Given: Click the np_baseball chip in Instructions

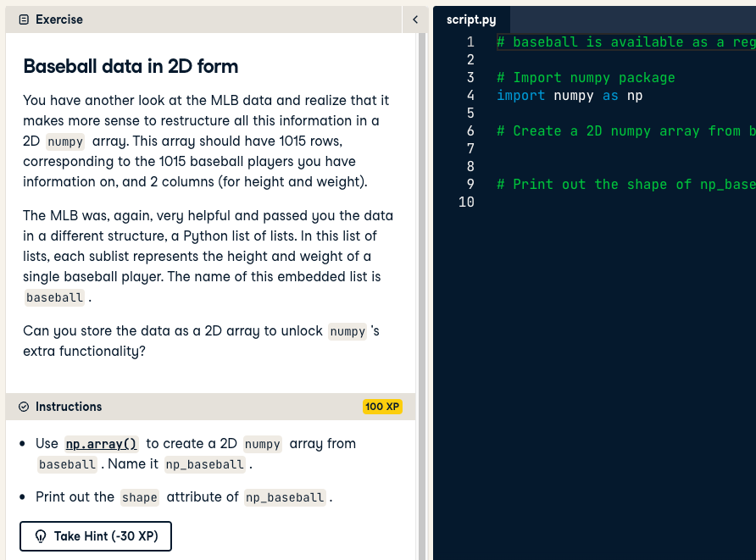Looking at the screenshot, I should 204,464.
